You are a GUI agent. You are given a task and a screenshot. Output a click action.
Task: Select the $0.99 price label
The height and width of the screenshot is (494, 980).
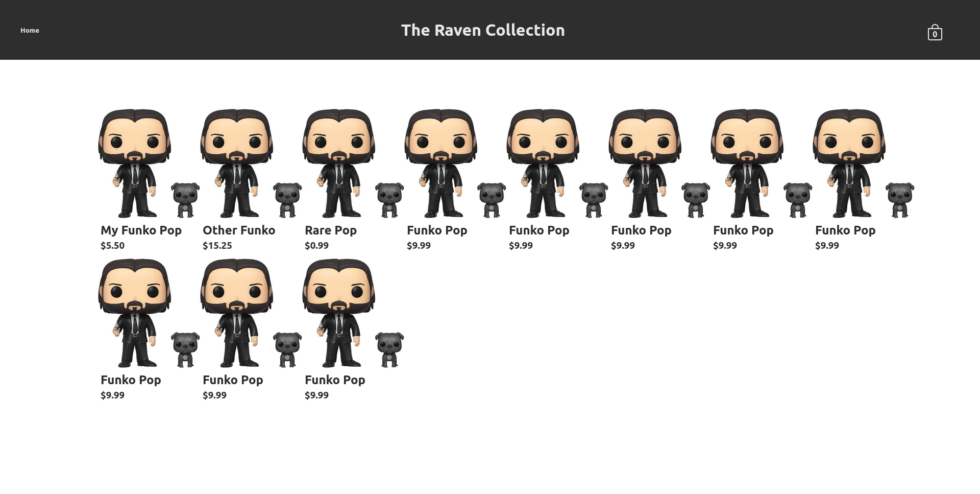pos(317,245)
